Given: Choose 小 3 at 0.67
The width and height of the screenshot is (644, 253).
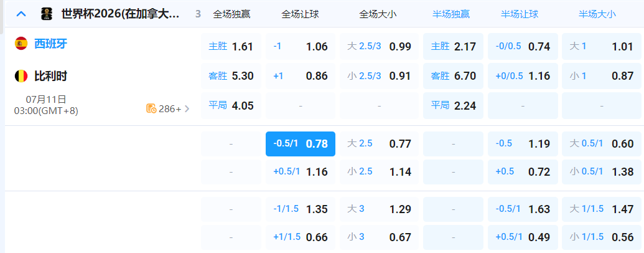Looking at the screenshot, I should click(379, 237).
